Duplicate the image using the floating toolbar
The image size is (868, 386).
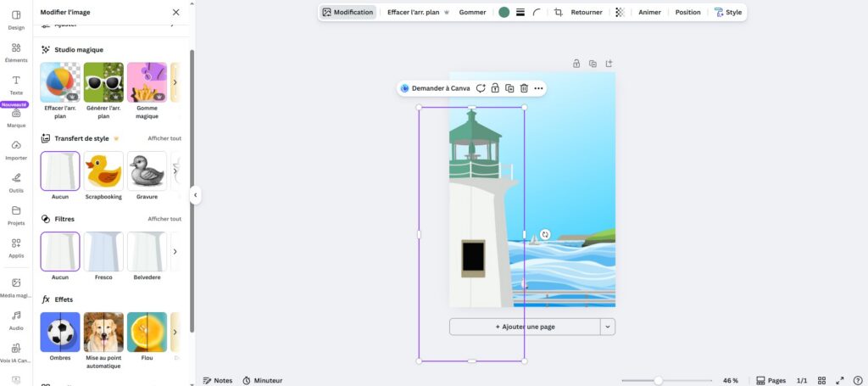pos(509,88)
